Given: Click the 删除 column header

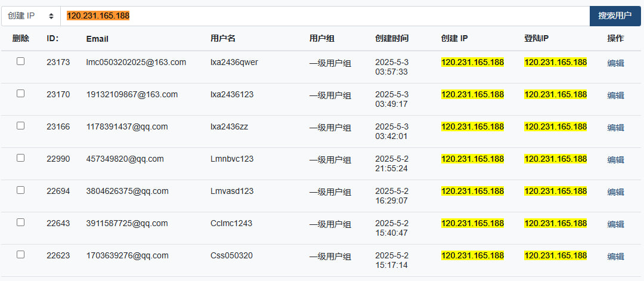Looking at the screenshot, I should 20,39.
